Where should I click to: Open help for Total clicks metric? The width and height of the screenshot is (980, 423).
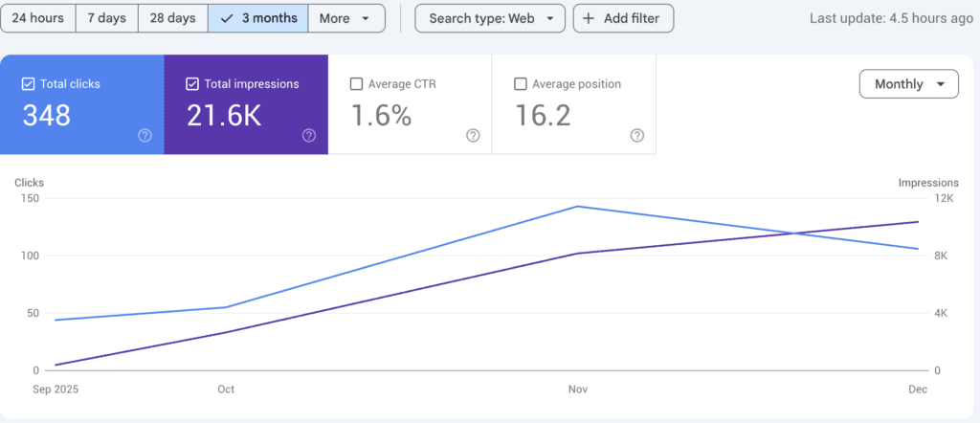coord(145,136)
